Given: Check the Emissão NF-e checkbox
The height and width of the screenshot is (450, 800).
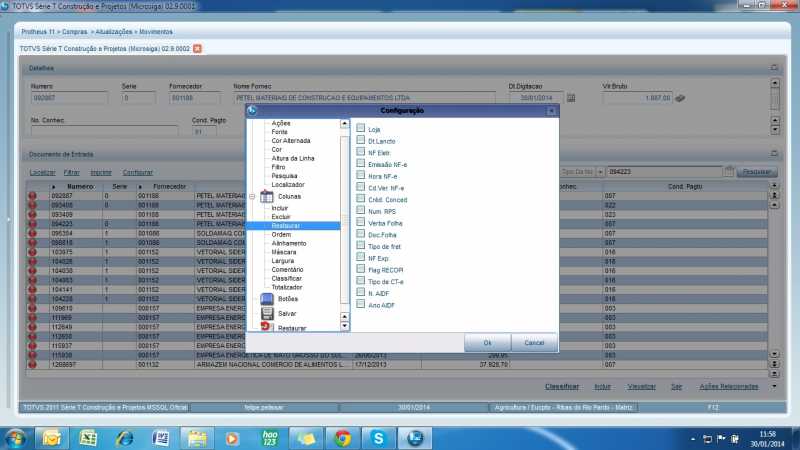Looking at the screenshot, I should click(361, 163).
